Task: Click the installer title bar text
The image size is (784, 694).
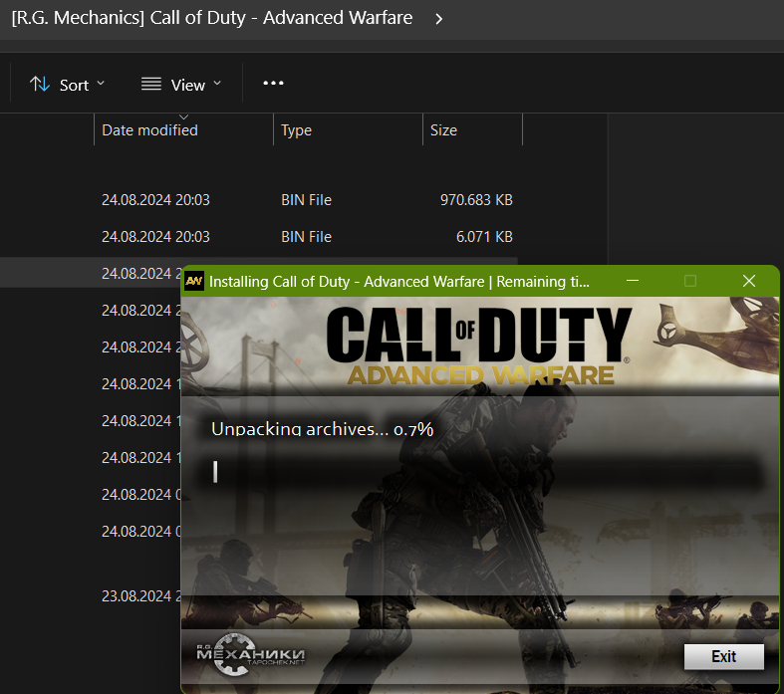Action: tap(399, 282)
